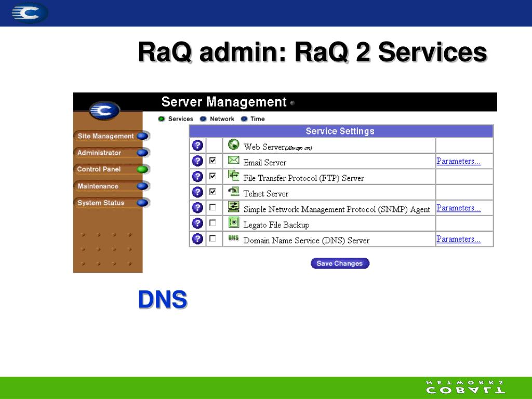Open help for DNS Server row

pyautogui.click(x=197, y=239)
